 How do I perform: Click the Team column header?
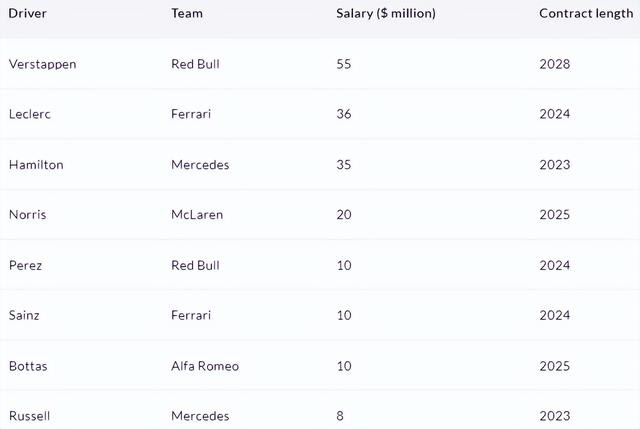(x=187, y=14)
